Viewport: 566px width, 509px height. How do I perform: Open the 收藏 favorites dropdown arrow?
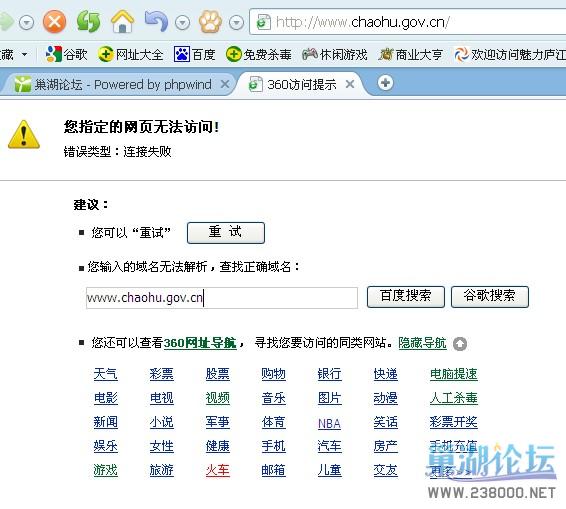point(25,55)
